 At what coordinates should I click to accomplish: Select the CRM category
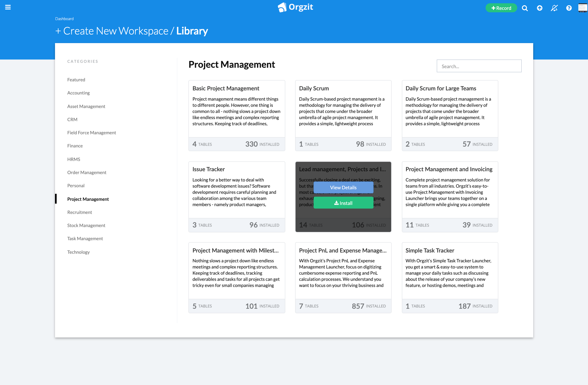tap(72, 119)
